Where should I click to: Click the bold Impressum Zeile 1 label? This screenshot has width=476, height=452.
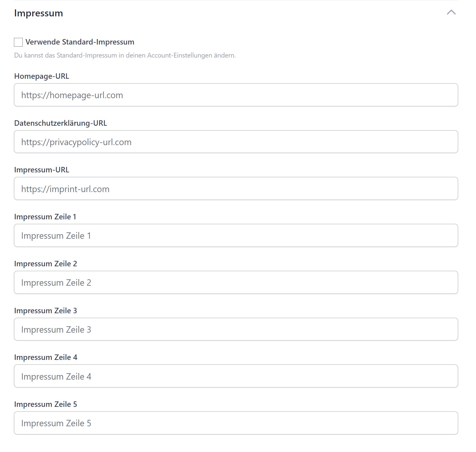[x=45, y=217]
